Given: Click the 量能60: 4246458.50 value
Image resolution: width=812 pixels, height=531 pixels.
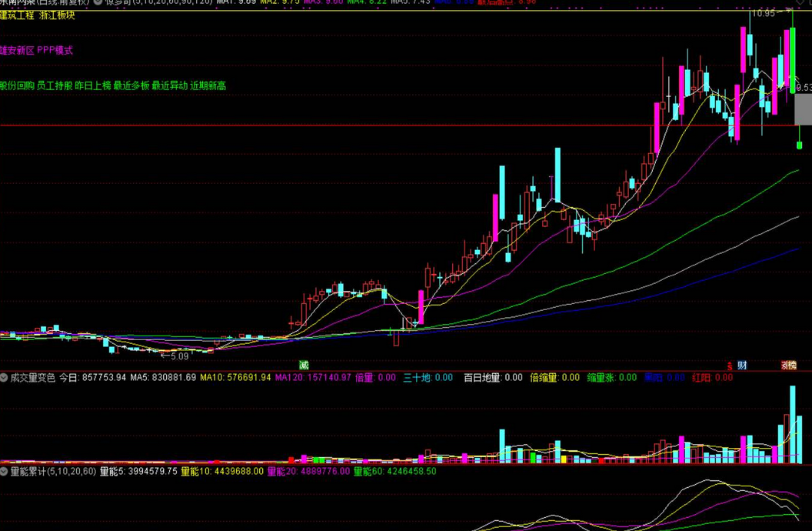Looking at the screenshot, I should (x=394, y=472).
